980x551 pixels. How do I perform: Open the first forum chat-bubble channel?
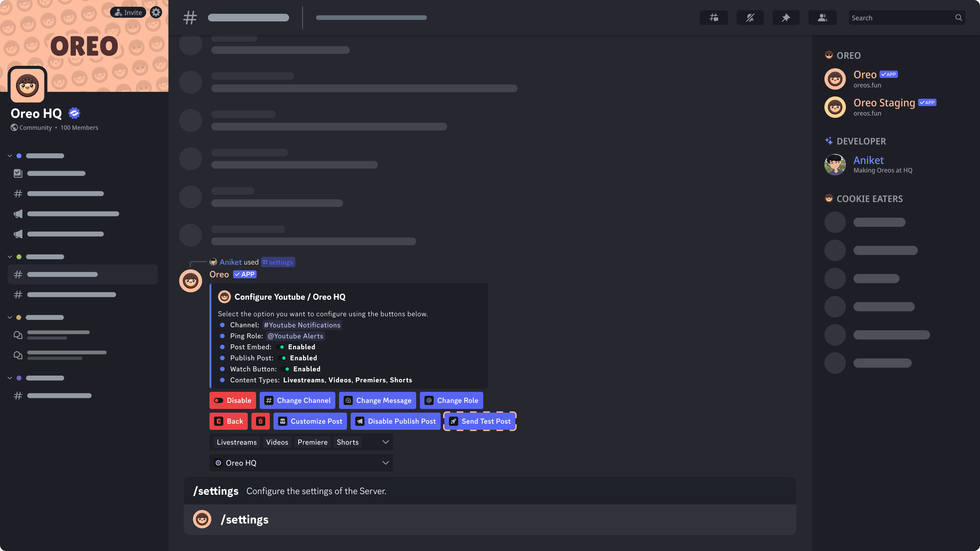coord(52,335)
